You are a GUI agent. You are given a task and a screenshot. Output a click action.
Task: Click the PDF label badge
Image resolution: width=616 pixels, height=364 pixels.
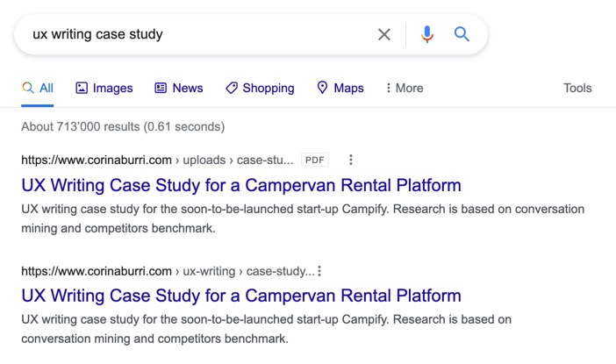click(315, 160)
